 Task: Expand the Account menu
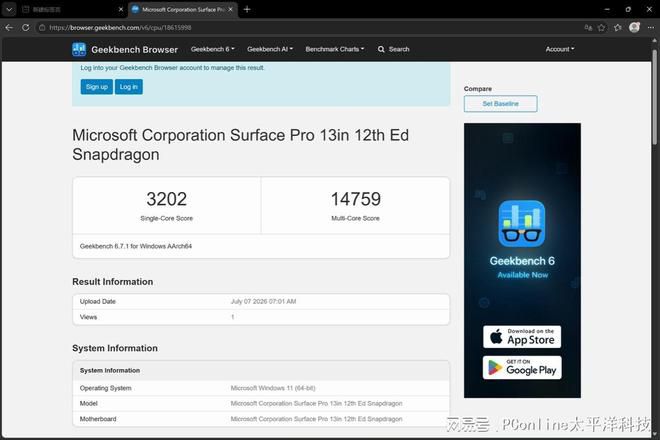pyautogui.click(x=560, y=49)
